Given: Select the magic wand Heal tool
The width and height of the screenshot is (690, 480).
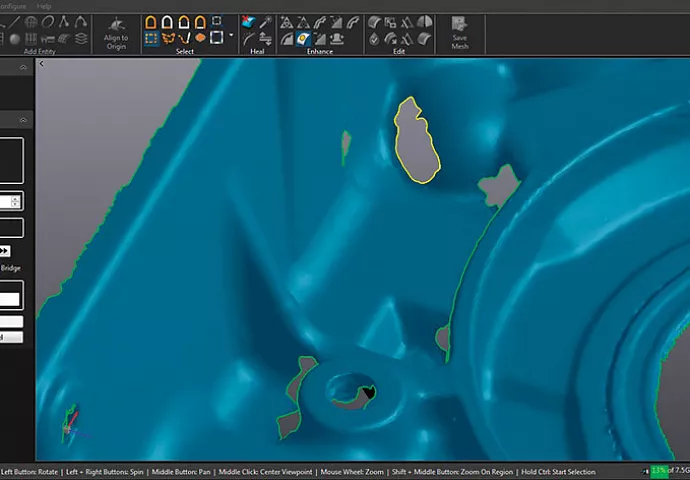Looking at the screenshot, I should [264, 22].
